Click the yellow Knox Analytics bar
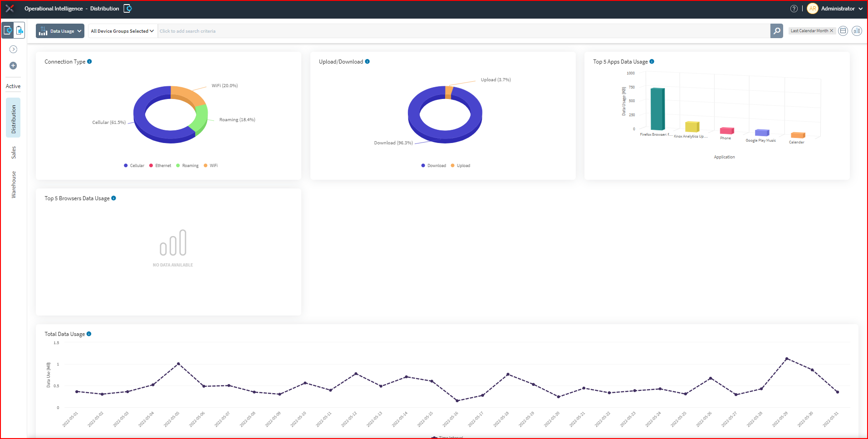Image resolution: width=868 pixels, height=439 pixels. pyautogui.click(x=692, y=127)
